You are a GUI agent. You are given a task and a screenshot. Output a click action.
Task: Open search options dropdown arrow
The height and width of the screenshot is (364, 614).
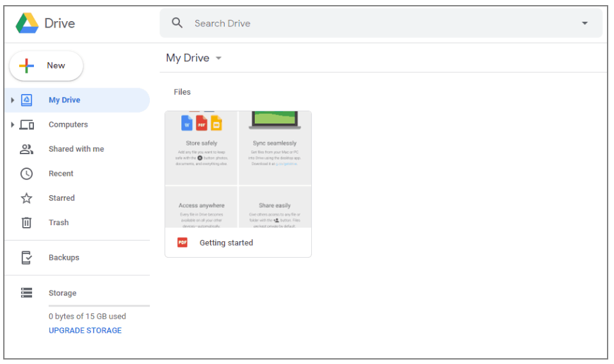tap(585, 23)
